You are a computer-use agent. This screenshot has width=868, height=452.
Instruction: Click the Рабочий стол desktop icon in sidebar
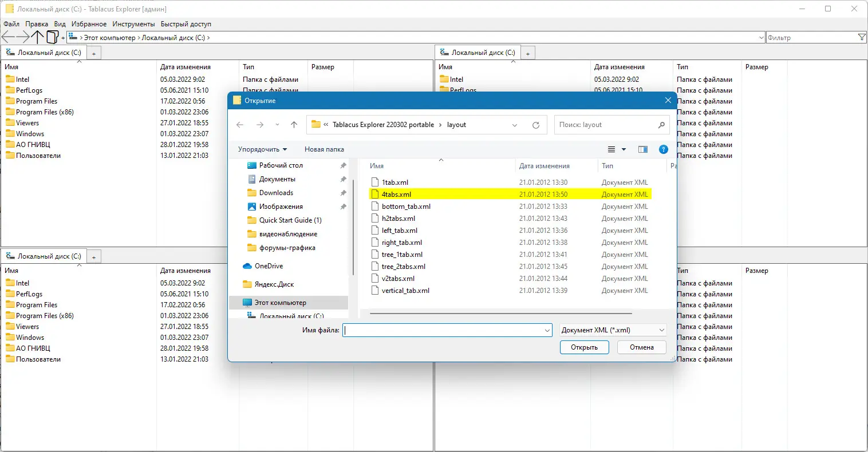pos(252,165)
